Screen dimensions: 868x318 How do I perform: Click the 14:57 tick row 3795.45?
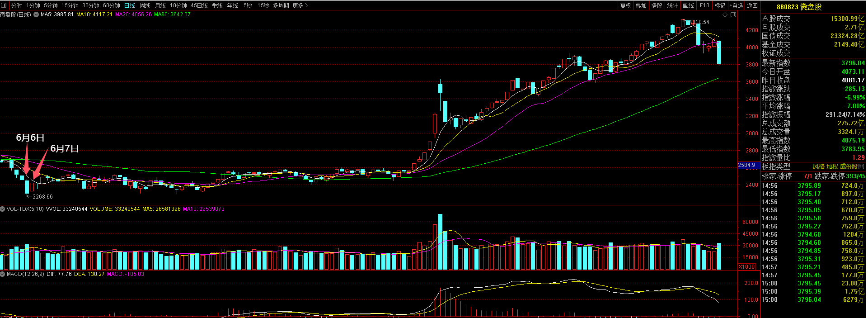pyautogui.click(x=813, y=275)
